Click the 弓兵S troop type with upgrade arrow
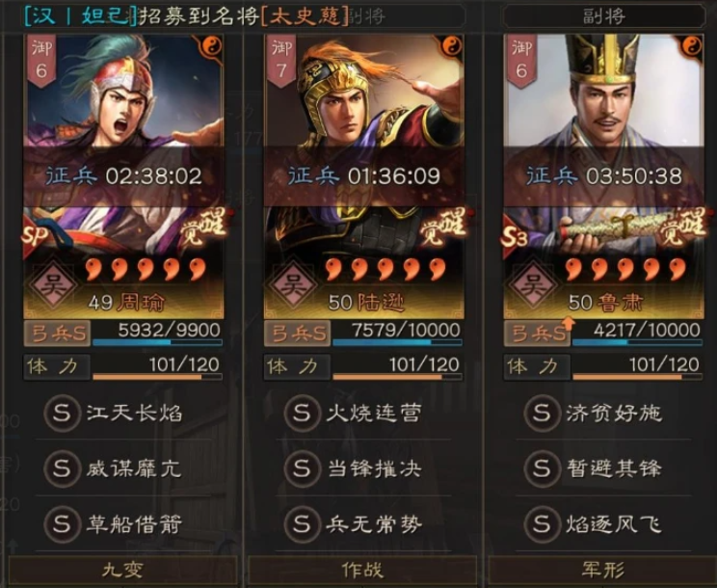The height and width of the screenshot is (588, 717). point(538,334)
